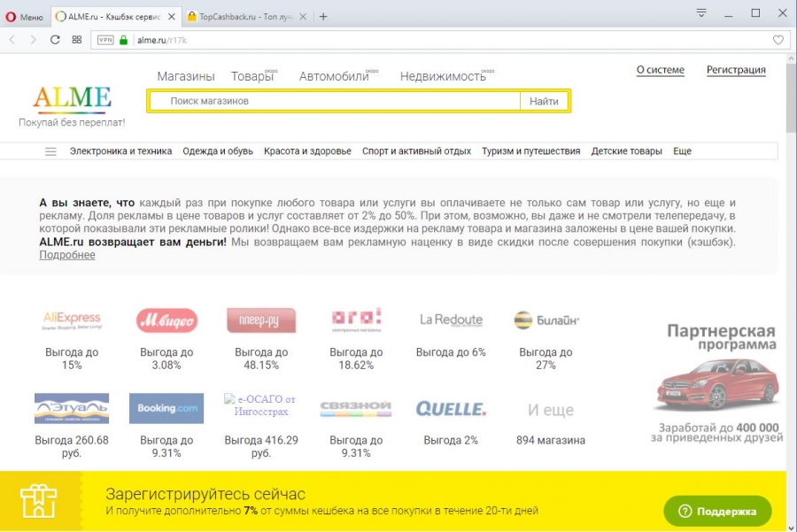Click the Зарегистрируйтесь сейчас banner heading
The width and height of the screenshot is (797, 532).
point(205,494)
